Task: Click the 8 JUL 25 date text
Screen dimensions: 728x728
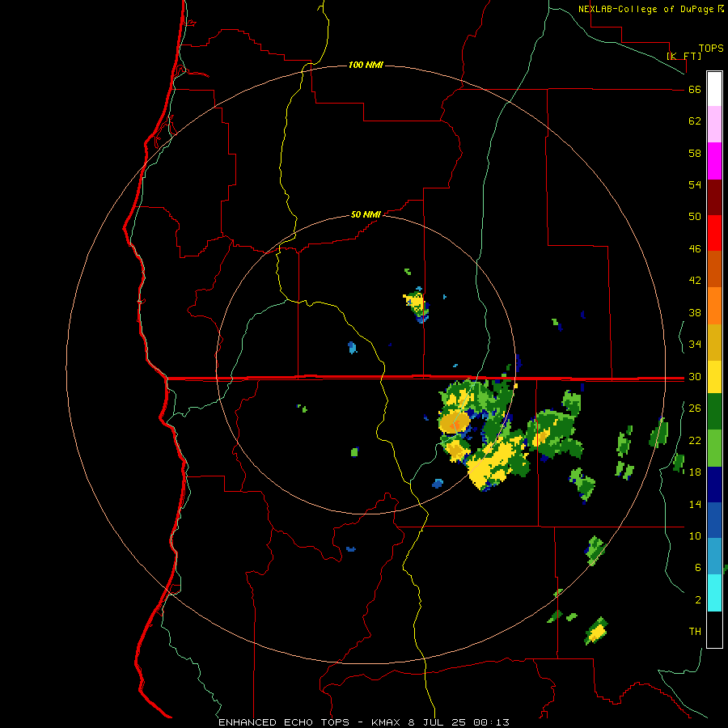Action: (437, 722)
